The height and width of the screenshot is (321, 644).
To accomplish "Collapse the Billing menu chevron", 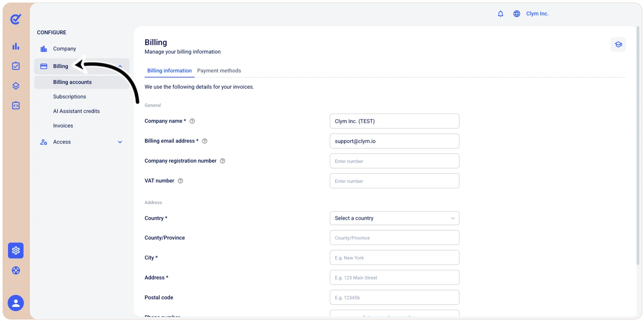I will click(120, 66).
